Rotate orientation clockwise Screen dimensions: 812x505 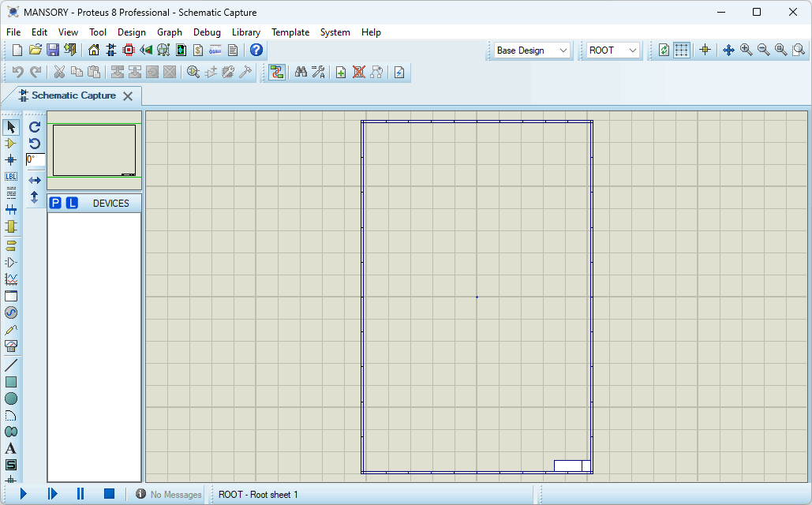(34, 126)
